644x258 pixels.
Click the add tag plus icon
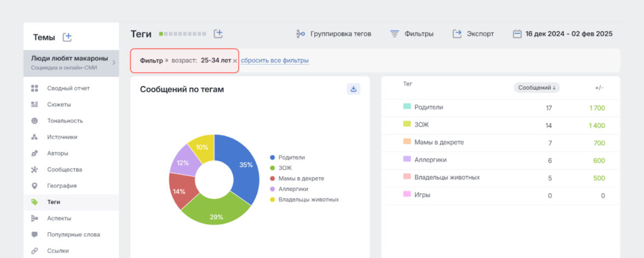coord(218,33)
